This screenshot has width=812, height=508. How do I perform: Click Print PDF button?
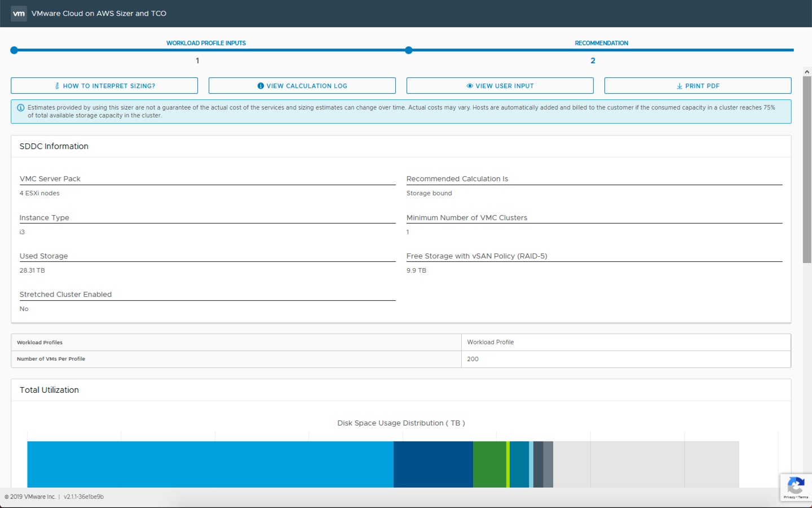pyautogui.click(x=698, y=86)
